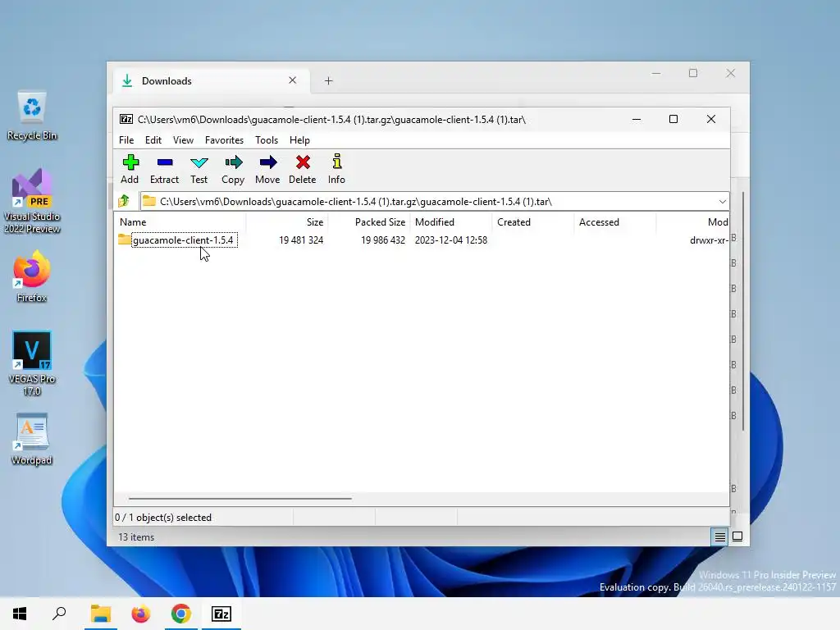Sort by the Name column header

pos(180,221)
